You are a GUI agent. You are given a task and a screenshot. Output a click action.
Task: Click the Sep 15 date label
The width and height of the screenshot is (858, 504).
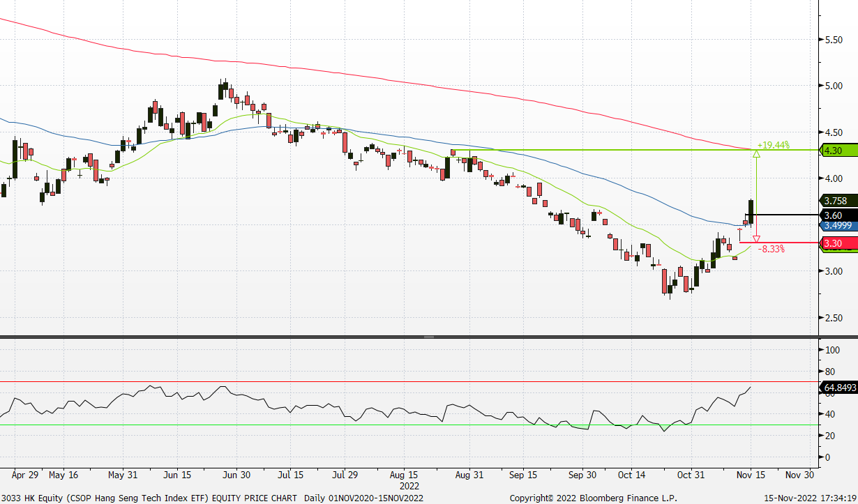[x=523, y=475]
